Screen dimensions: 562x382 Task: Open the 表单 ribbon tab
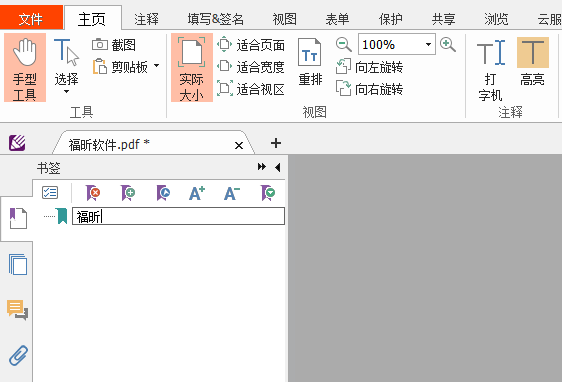pos(337,19)
